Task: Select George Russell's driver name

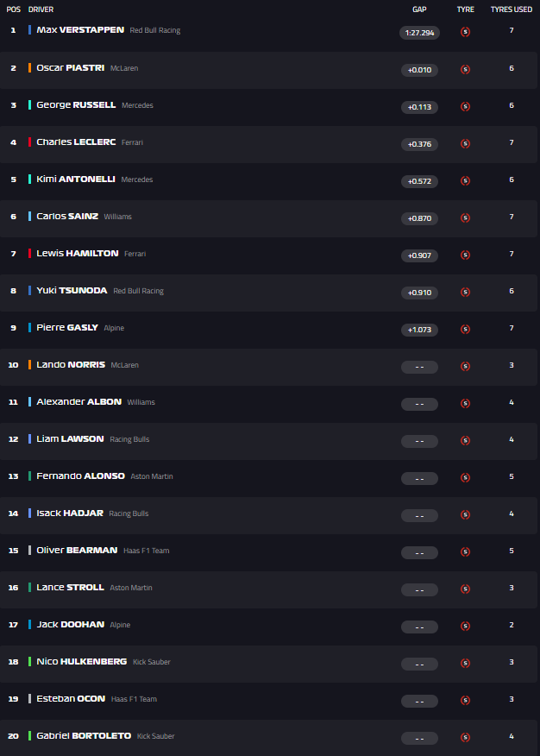Action: pos(76,104)
